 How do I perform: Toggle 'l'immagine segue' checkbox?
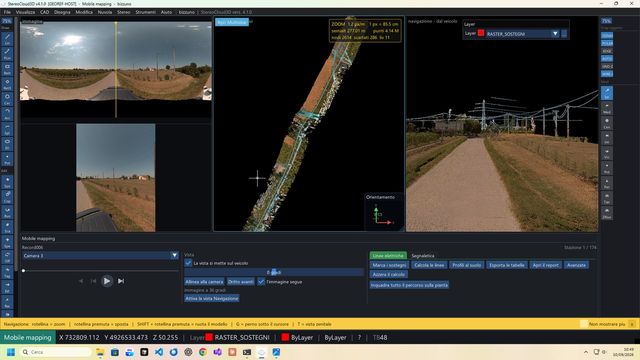261,282
